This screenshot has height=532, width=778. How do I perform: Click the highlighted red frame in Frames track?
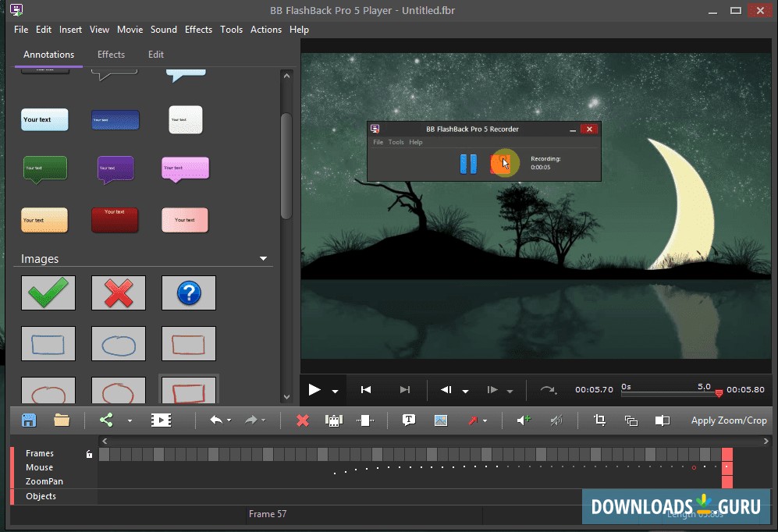(727, 454)
